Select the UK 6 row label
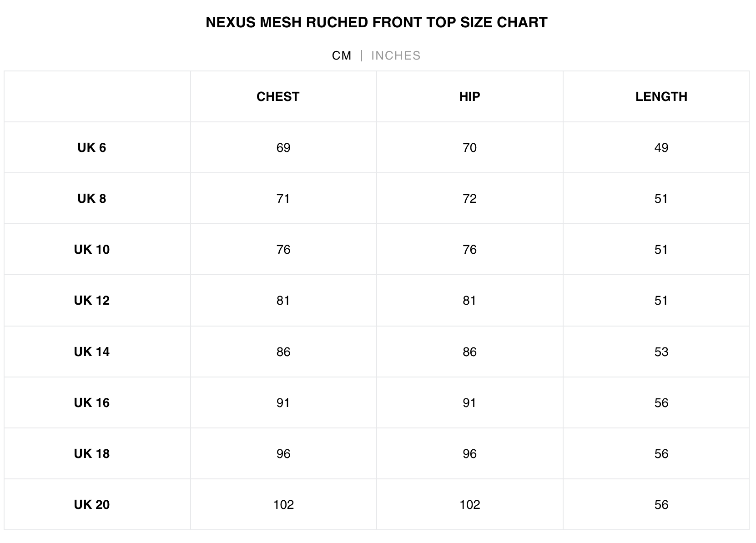 [91, 147]
